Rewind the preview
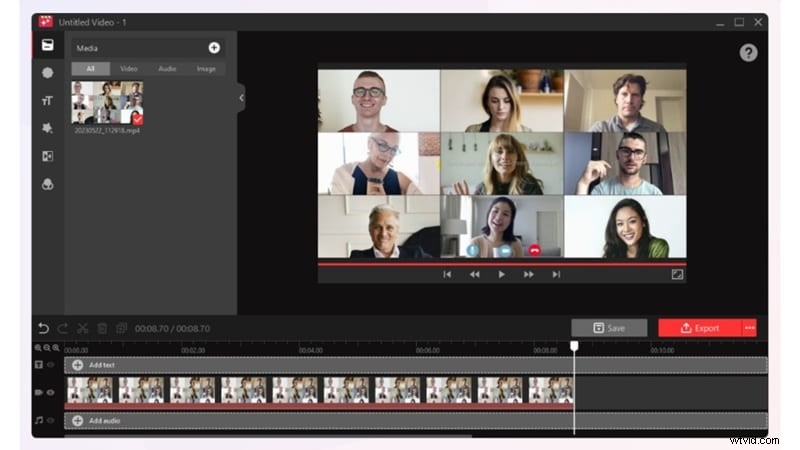This screenshot has width=800, height=450. click(474, 274)
